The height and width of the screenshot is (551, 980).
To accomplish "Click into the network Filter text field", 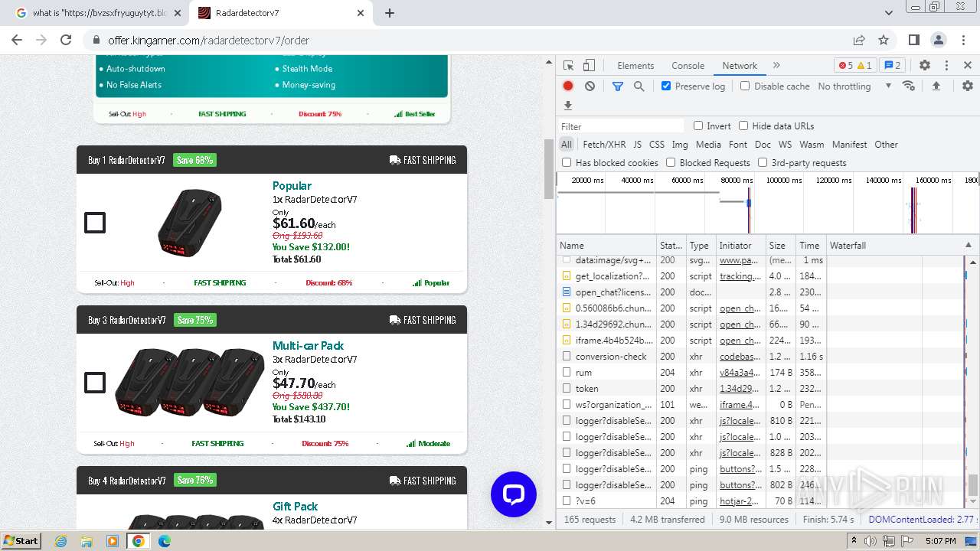I will (x=621, y=126).
